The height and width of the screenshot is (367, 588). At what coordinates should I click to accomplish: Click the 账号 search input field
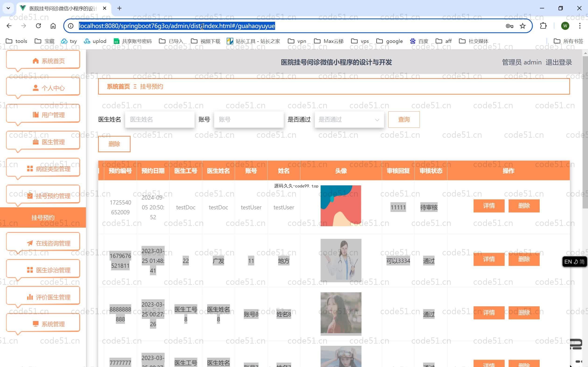249,120
